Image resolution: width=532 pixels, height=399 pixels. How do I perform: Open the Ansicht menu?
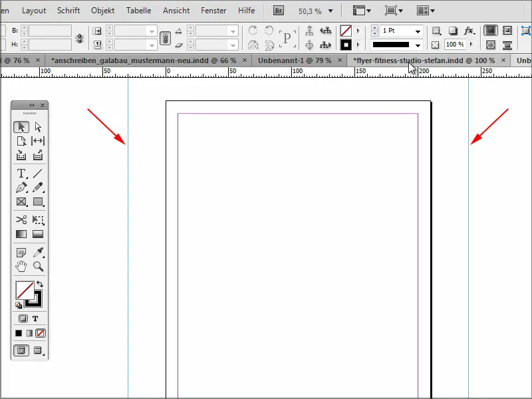176,10
